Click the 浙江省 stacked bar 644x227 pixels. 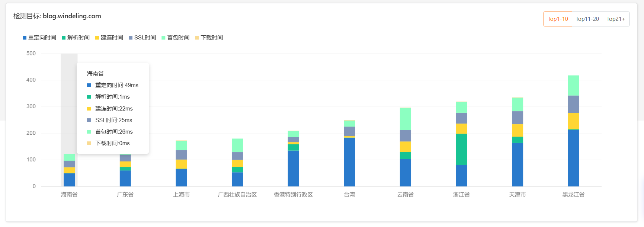[461, 144]
